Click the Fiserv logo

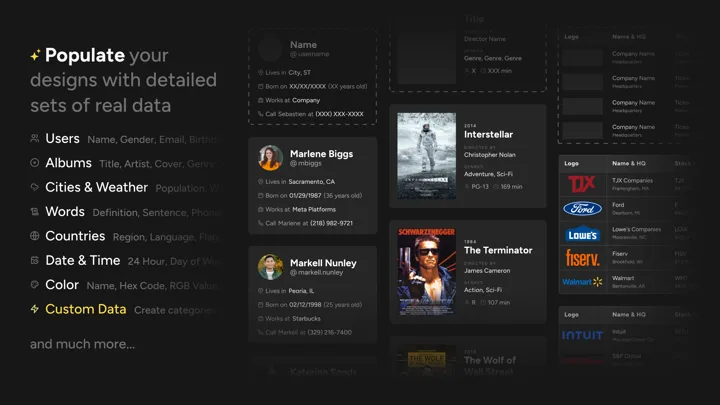tap(582, 258)
